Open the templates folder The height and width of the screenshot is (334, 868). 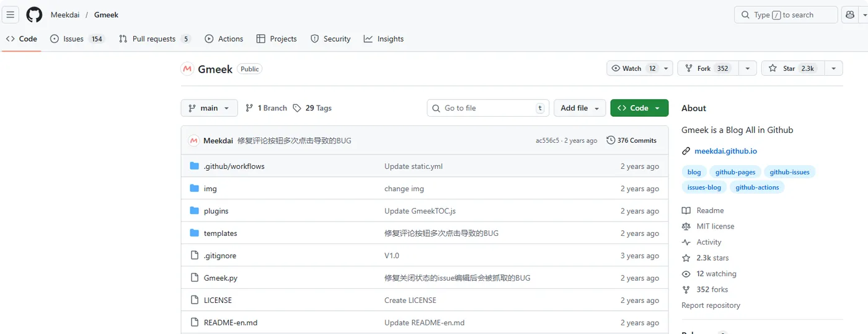220,233
